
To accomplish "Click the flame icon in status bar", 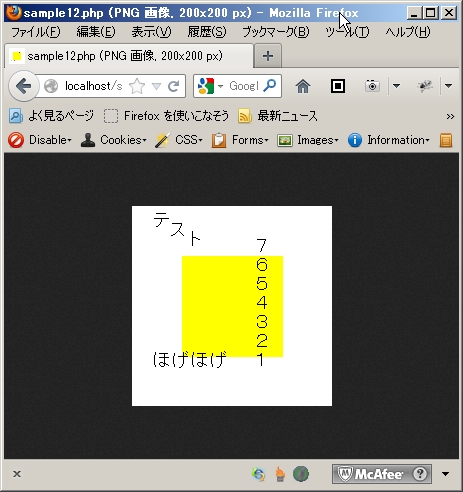I will [280, 474].
